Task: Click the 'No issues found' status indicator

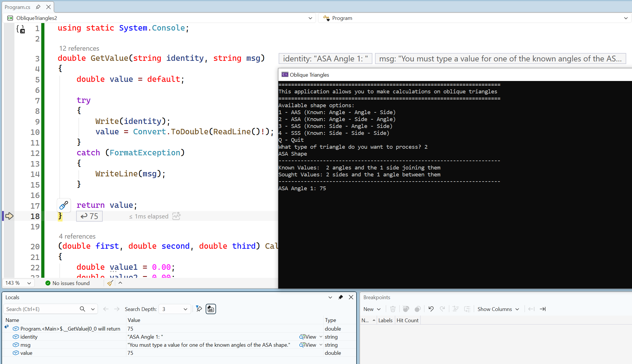Action: pos(67,283)
